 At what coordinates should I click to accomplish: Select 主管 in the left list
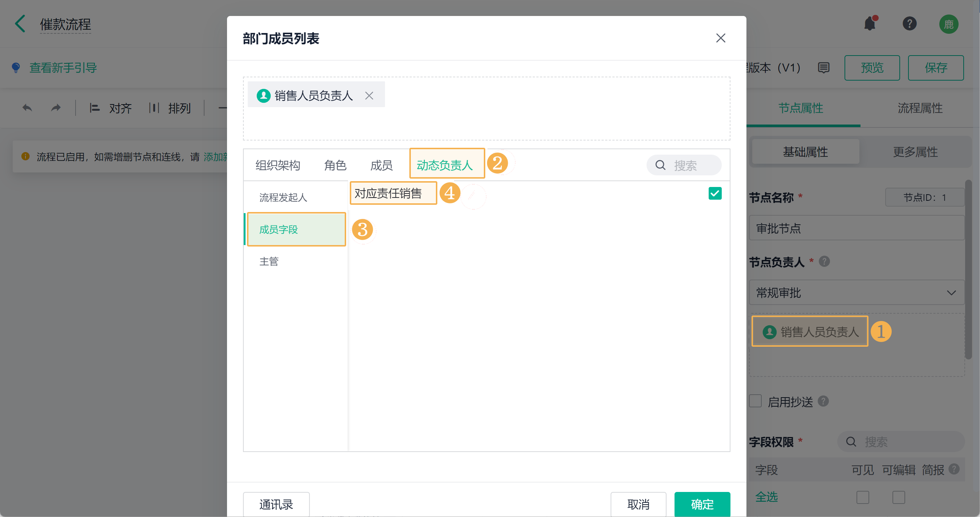click(269, 261)
